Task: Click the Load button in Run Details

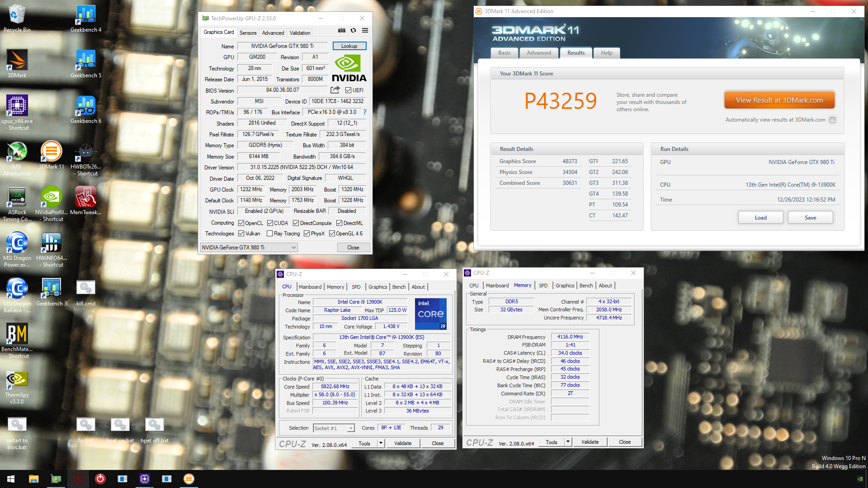Action: (x=760, y=218)
